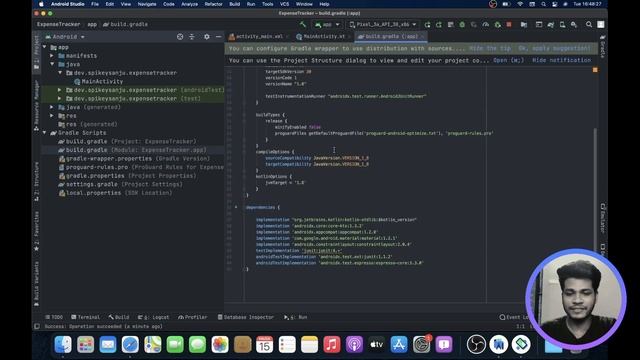640x360 pixels.
Task: Open the Logcat tool window
Action: (x=153, y=317)
